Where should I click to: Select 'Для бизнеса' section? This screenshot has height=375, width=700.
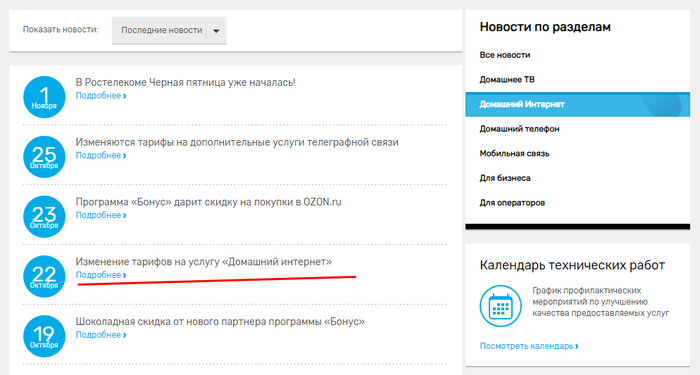point(505,178)
